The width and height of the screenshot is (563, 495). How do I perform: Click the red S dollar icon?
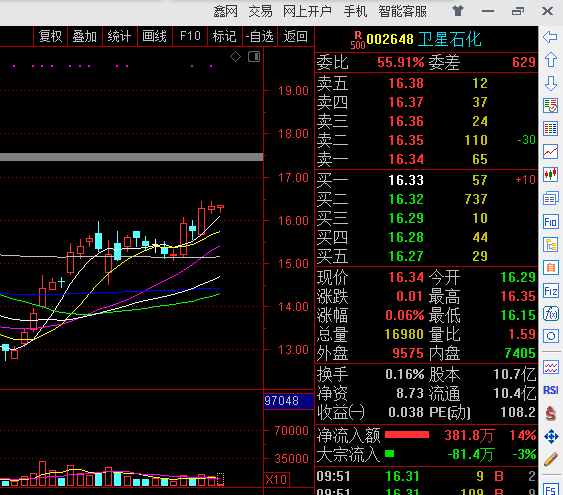[x=550, y=413]
